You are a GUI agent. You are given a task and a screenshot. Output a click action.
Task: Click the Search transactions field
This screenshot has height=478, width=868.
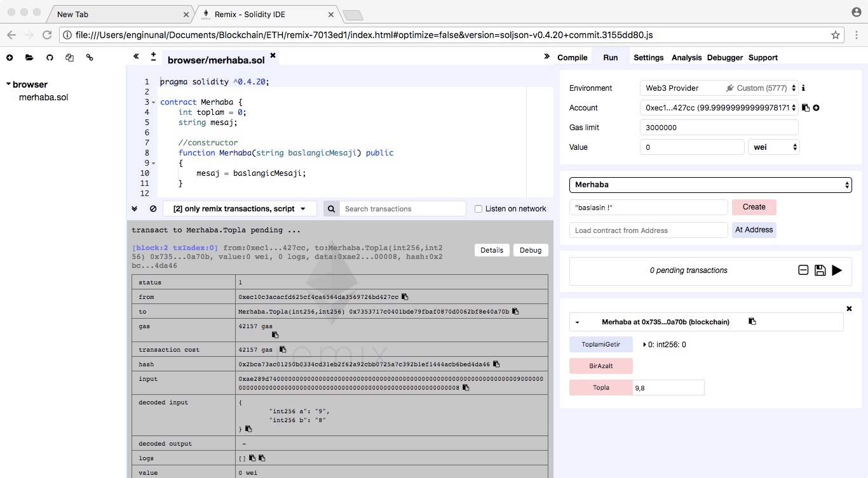click(x=403, y=209)
